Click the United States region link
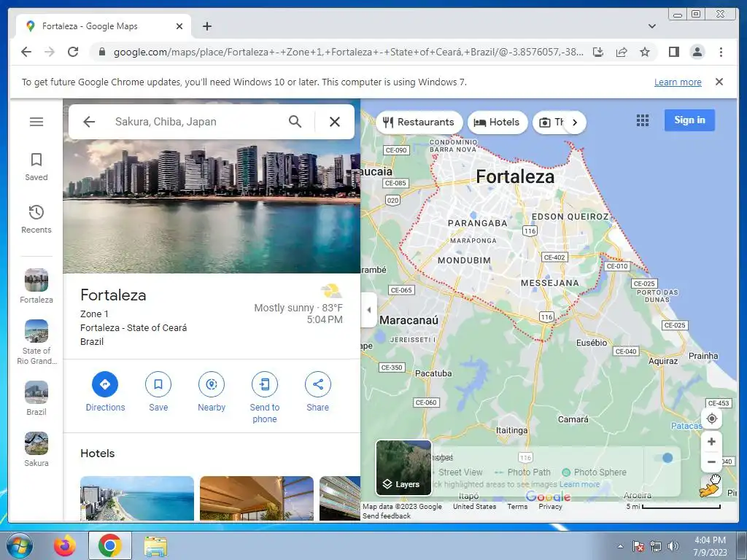Viewport: 747px width, 560px height. (474, 507)
